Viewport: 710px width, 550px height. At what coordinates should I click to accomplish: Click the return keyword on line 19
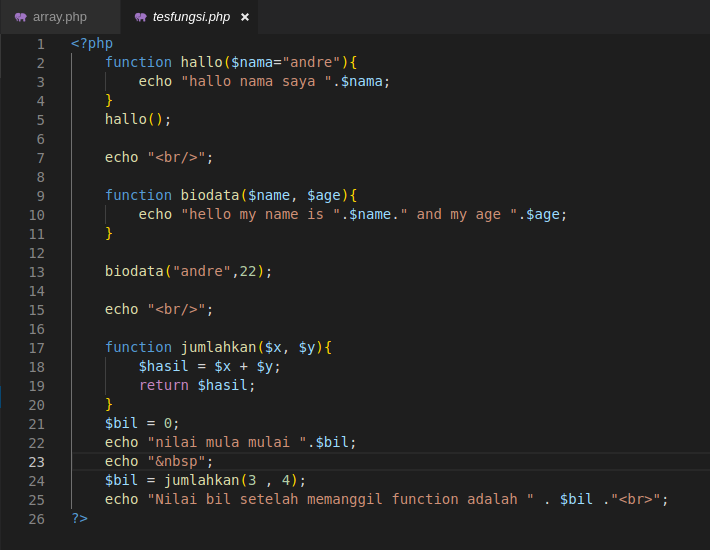pyautogui.click(x=163, y=385)
